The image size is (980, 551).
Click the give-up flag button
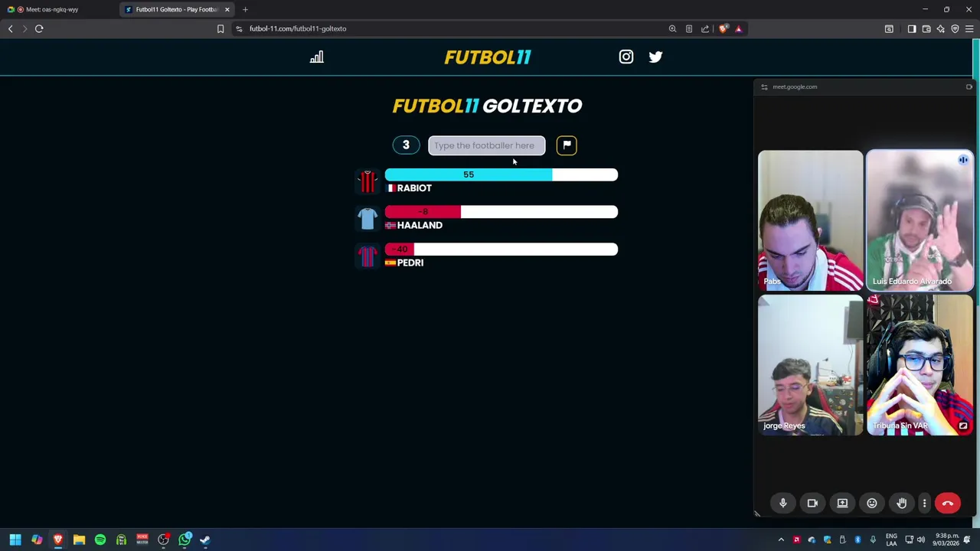[x=567, y=145]
